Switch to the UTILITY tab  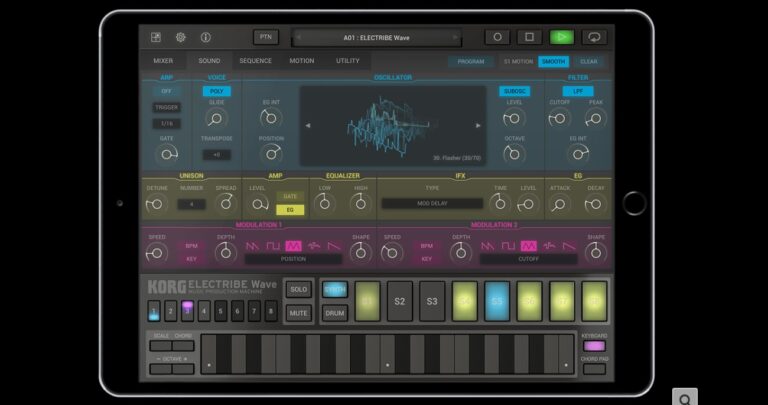[x=348, y=61]
